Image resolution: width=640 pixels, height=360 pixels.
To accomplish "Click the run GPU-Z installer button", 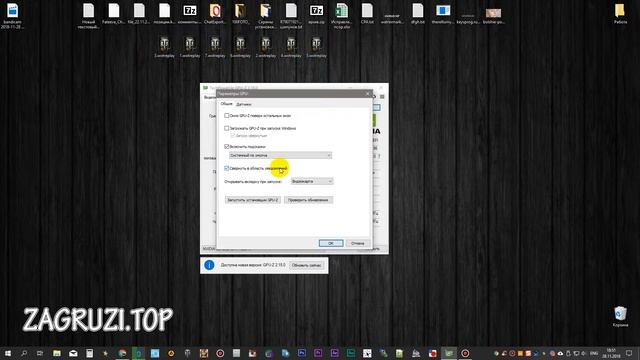I will click(x=253, y=200).
